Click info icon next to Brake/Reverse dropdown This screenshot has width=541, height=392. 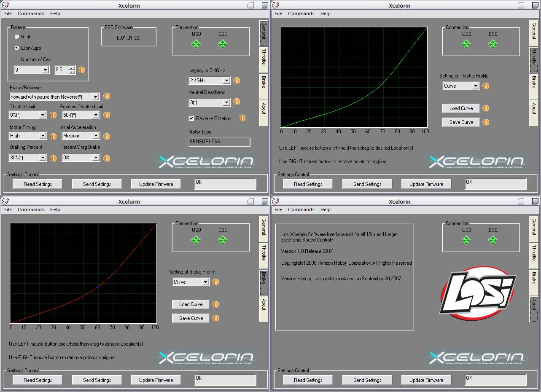point(107,97)
